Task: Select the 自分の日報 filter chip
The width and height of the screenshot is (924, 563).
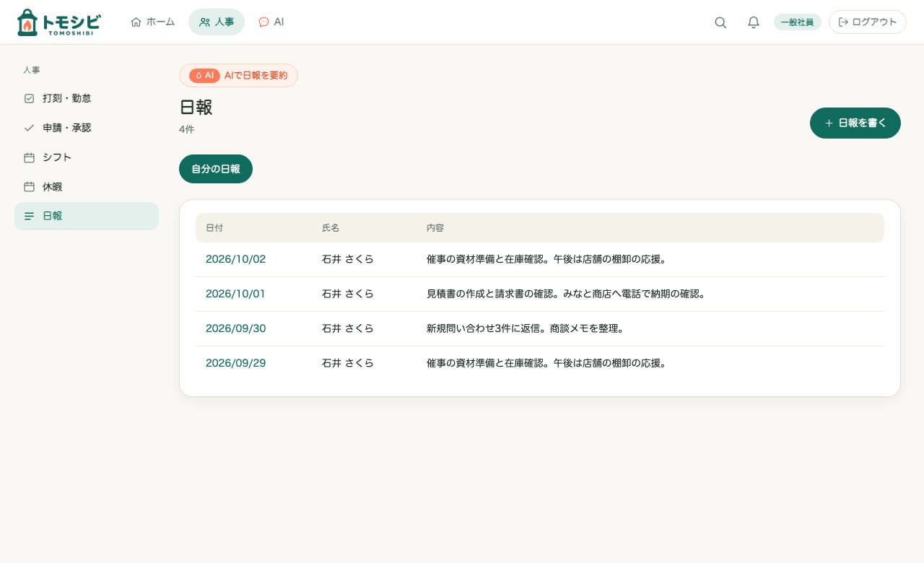Action: pos(216,169)
